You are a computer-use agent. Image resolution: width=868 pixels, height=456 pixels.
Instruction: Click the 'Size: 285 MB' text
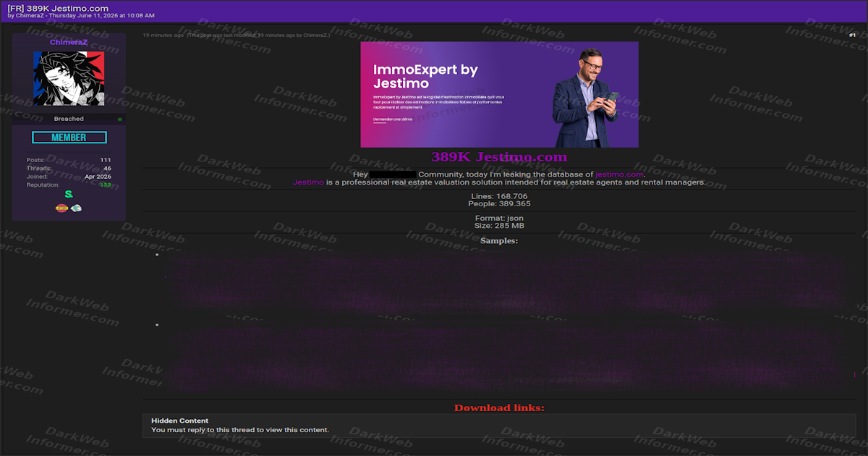[x=499, y=226]
